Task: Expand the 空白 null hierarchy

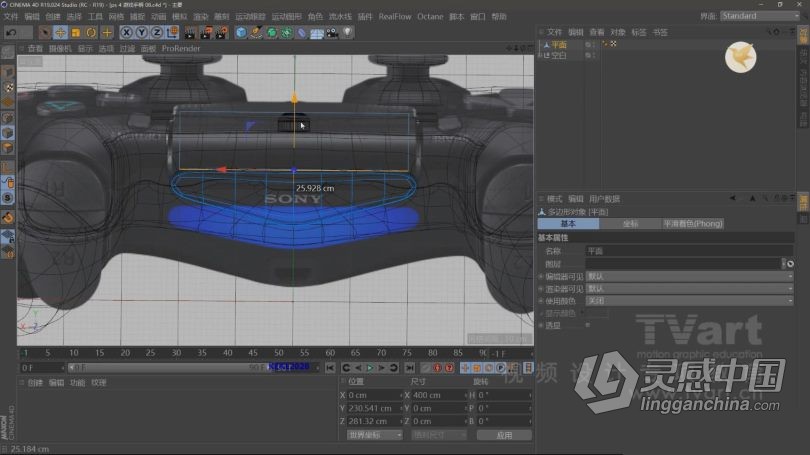Action: tap(540, 55)
